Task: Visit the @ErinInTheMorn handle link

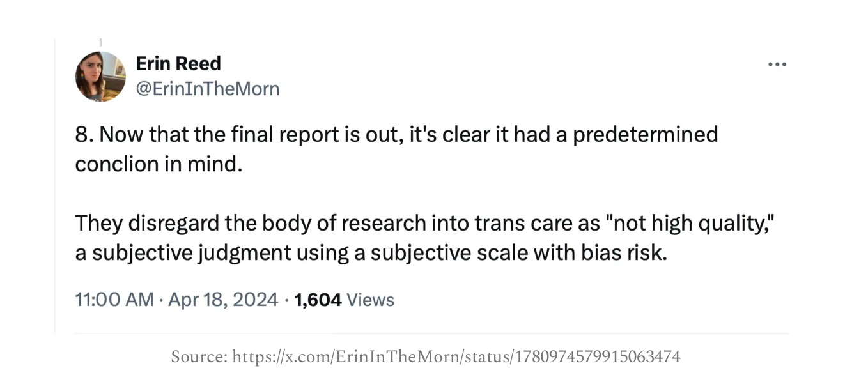Action: point(207,89)
